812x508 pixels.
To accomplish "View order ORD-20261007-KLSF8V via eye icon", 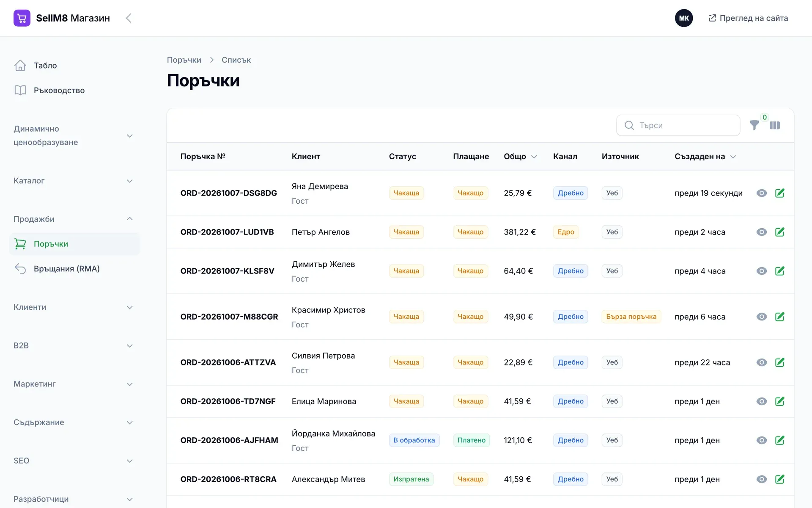I will pyautogui.click(x=762, y=271).
